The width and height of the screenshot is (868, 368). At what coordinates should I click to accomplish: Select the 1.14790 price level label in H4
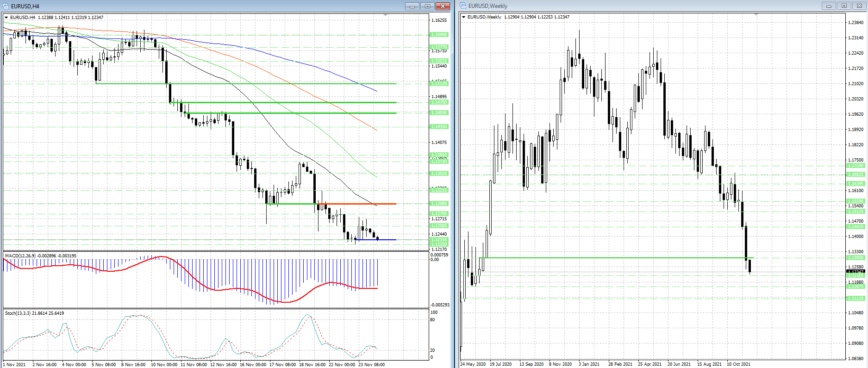(439, 102)
